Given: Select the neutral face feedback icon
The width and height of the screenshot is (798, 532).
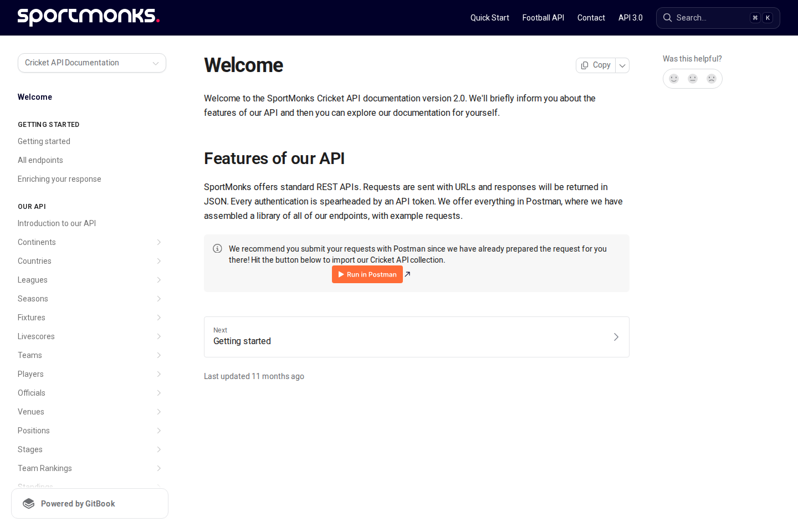Looking at the screenshot, I should click(x=692, y=78).
